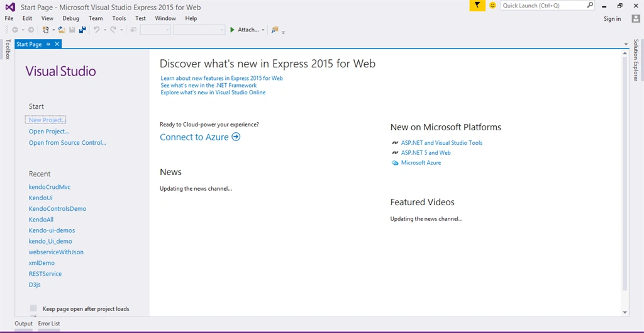Click the Open File toolbar icon
The image size is (644, 333).
coord(62,30)
